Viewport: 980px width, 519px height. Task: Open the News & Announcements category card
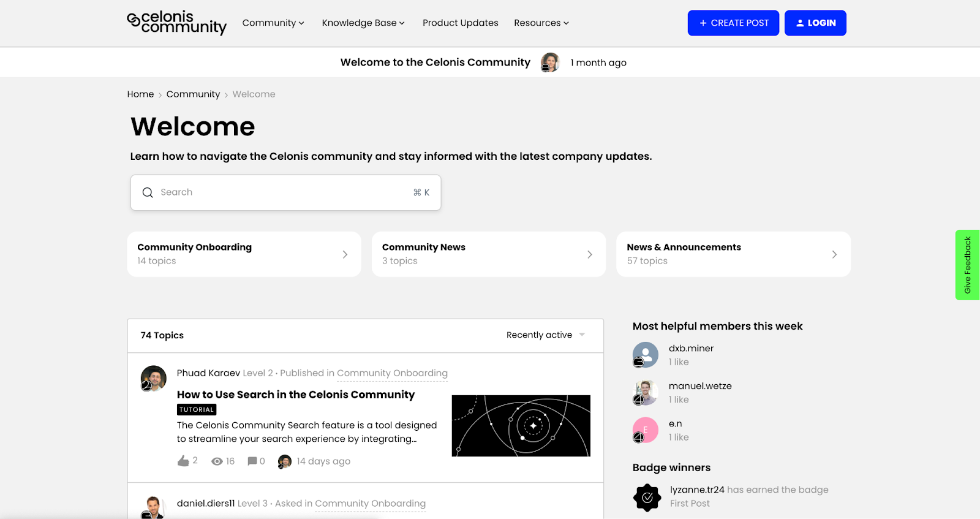(x=733, y=254)
